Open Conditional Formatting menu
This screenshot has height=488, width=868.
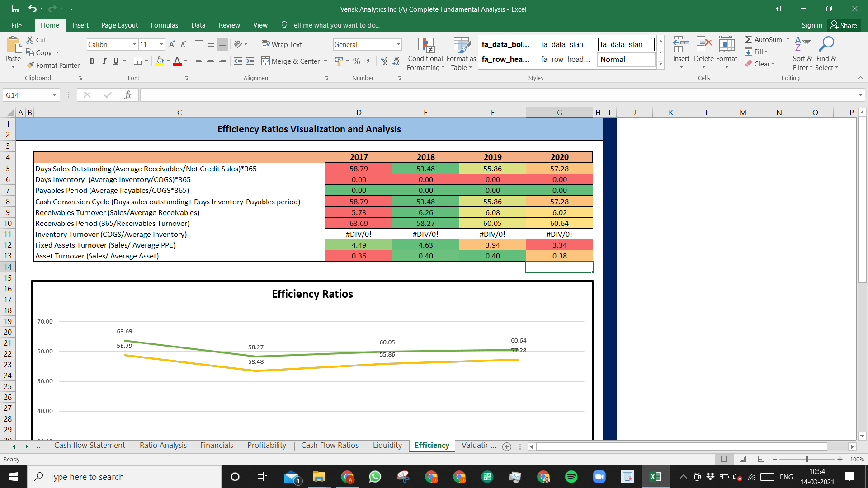click(x=425, y=54)
